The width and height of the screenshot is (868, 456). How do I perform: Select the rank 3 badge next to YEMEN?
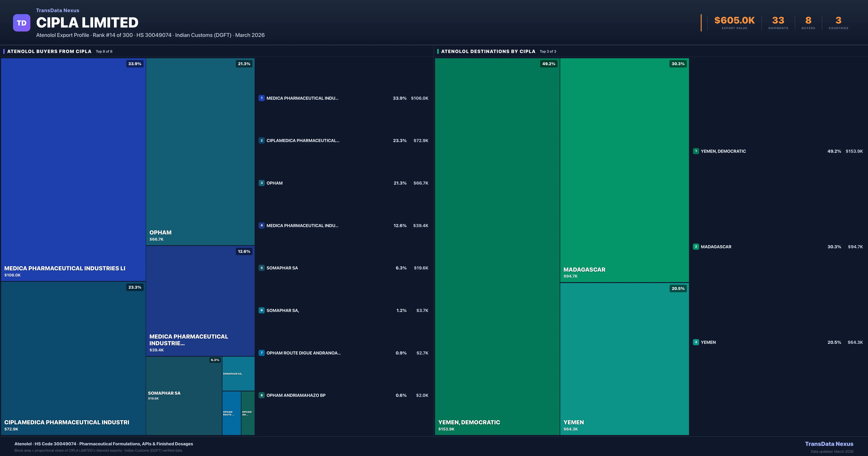coord(696,342)
